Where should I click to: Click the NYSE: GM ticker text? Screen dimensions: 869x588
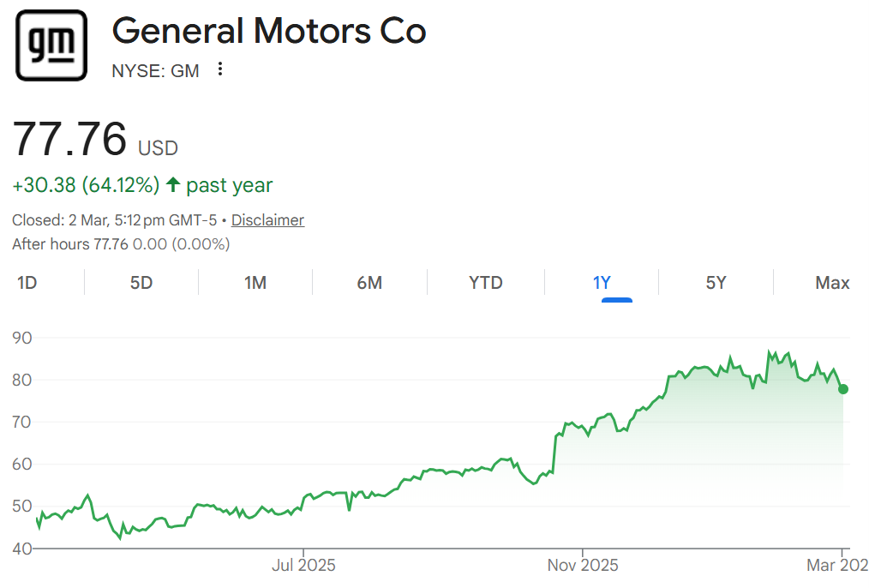pos(155,71)
